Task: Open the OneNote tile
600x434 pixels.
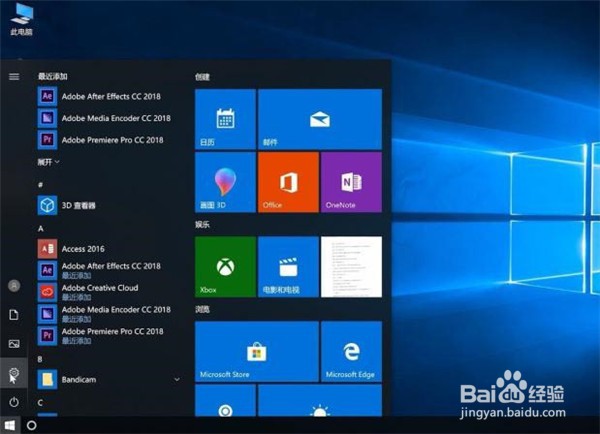Action: pos(351,182)
